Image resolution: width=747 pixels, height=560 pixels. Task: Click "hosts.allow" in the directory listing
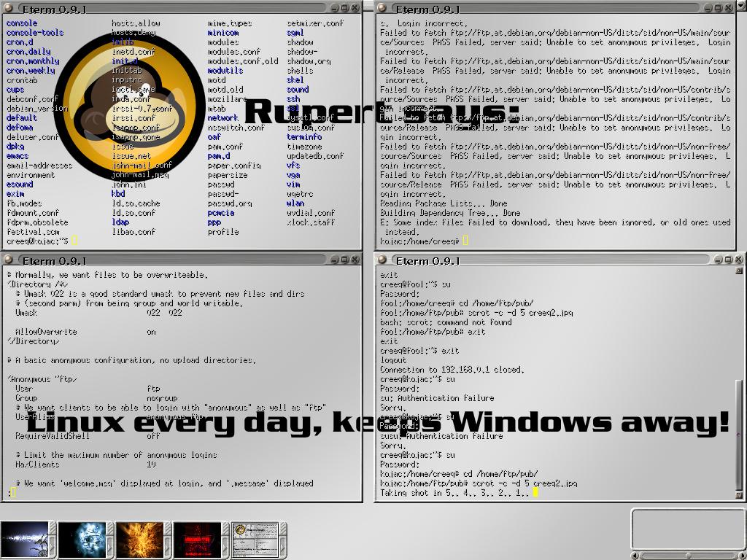pos(136,23)
